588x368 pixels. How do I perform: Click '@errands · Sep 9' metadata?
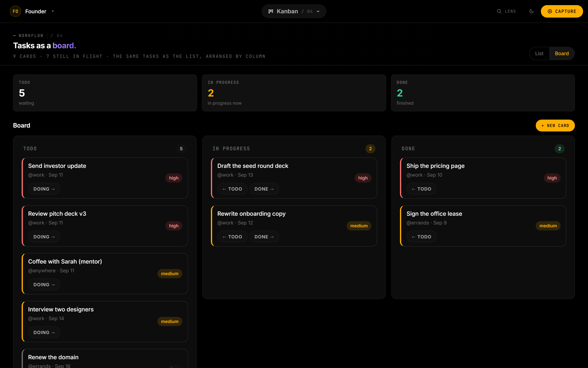(x=427, y=223)
